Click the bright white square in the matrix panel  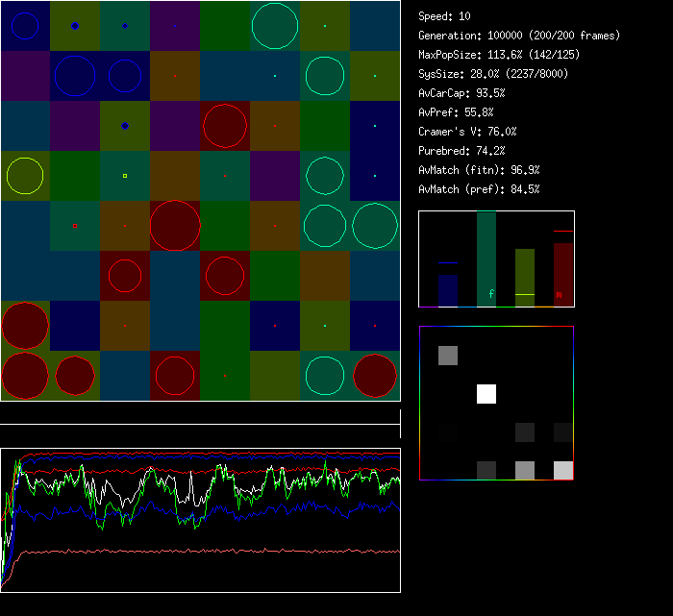click(x=486, y=394)
